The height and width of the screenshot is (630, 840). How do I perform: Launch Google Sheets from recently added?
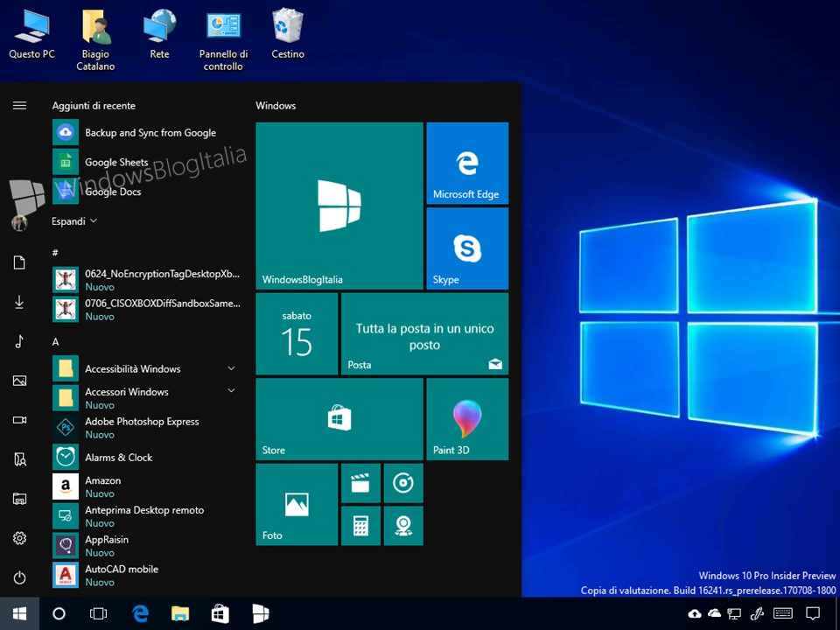146,162
